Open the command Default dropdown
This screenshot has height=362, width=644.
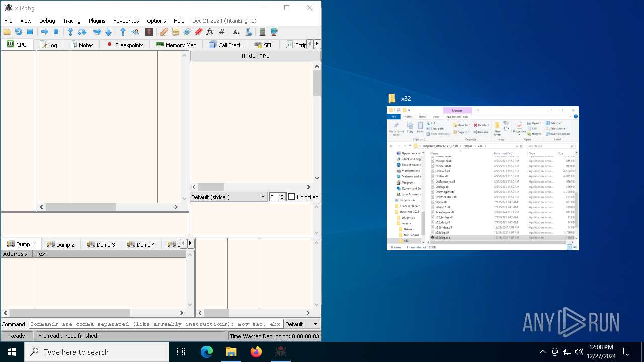coord(302,324)
